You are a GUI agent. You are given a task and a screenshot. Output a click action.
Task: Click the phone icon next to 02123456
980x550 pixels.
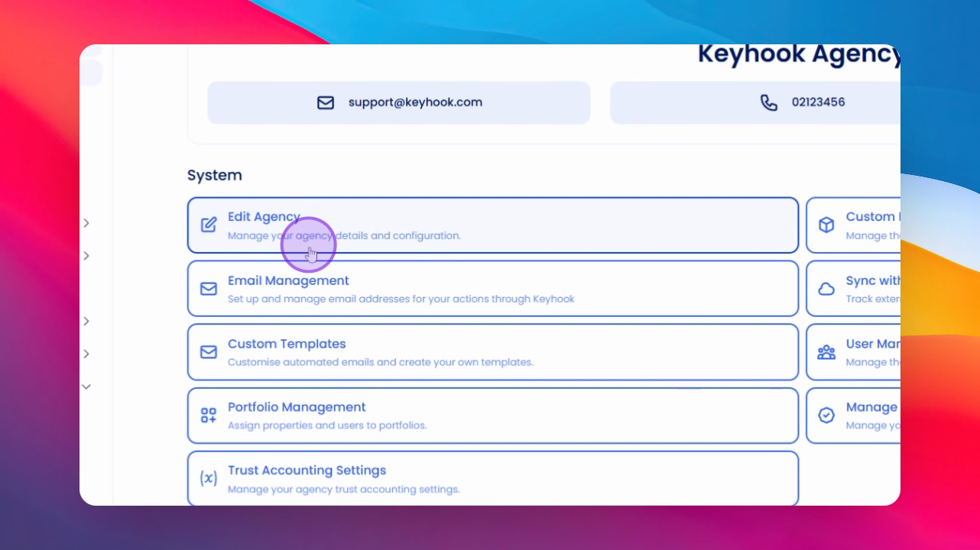769,102
